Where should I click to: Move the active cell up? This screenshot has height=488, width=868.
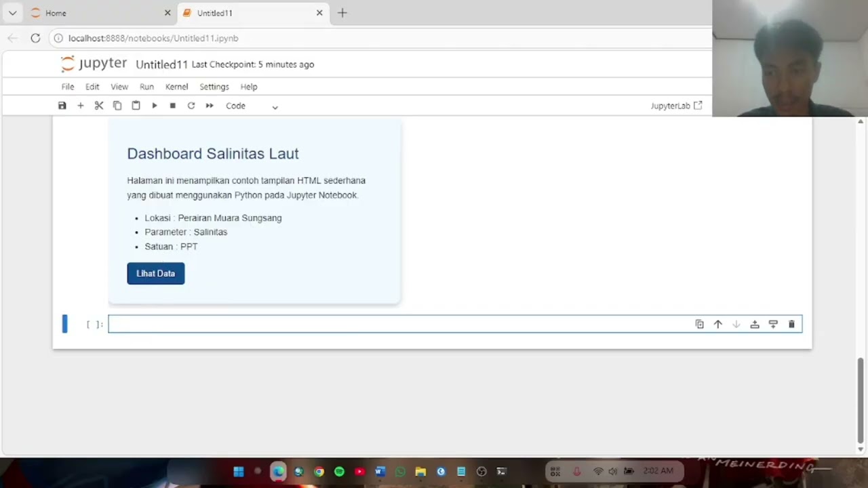(x=718, y=325)
